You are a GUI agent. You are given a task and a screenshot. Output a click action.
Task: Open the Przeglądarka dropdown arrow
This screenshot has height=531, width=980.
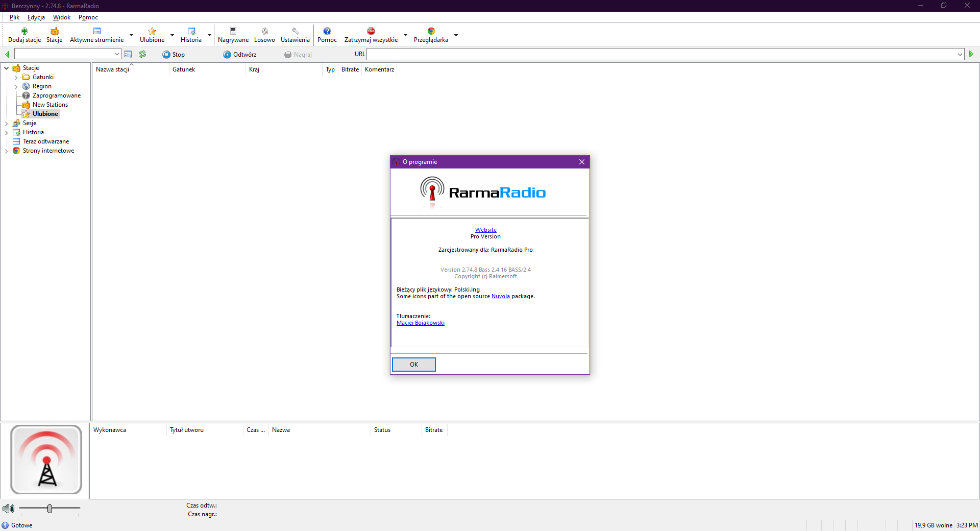456,35
